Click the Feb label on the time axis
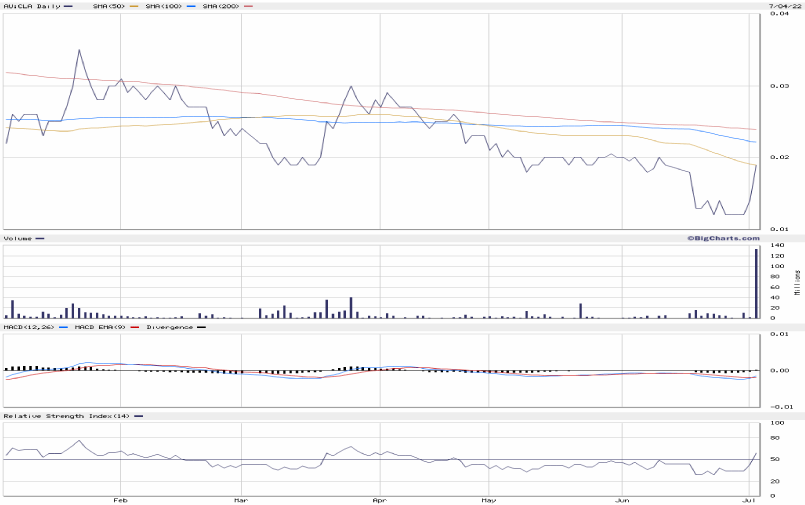The height and width of the screenshot is (505, 805). point(120,499)
